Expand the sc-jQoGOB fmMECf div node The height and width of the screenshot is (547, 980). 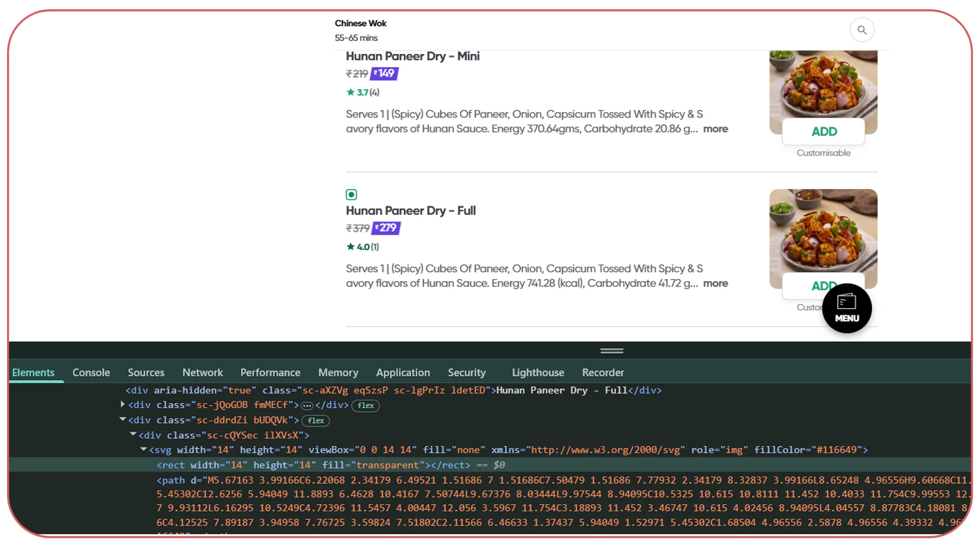123,404
